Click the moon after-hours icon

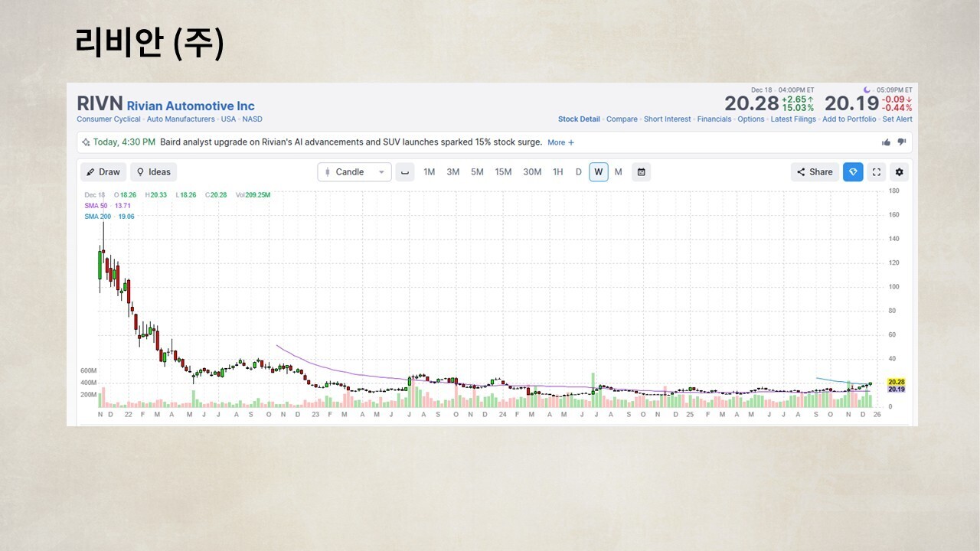867,90
